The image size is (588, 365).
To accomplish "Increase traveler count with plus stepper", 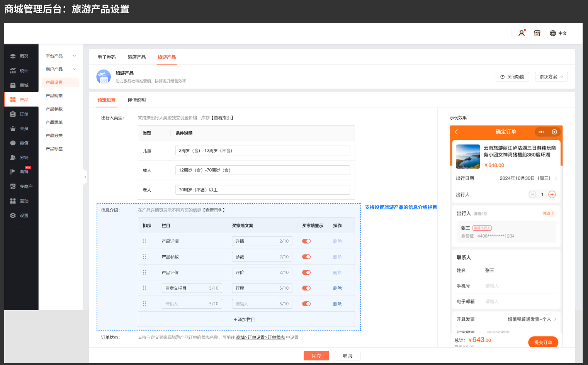I will [x=552, y=195].
